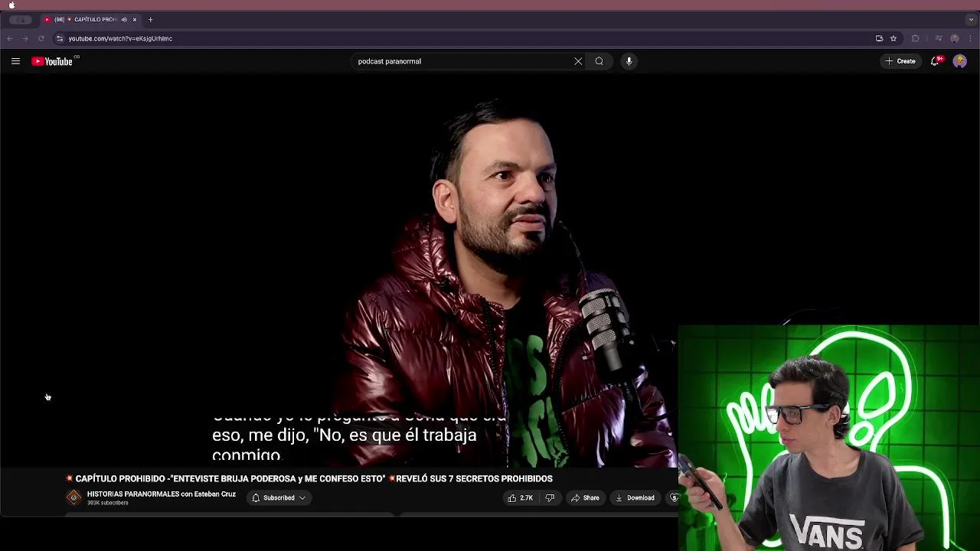Clear the search query with X
The image size is (980, 551).
point(578,61)
